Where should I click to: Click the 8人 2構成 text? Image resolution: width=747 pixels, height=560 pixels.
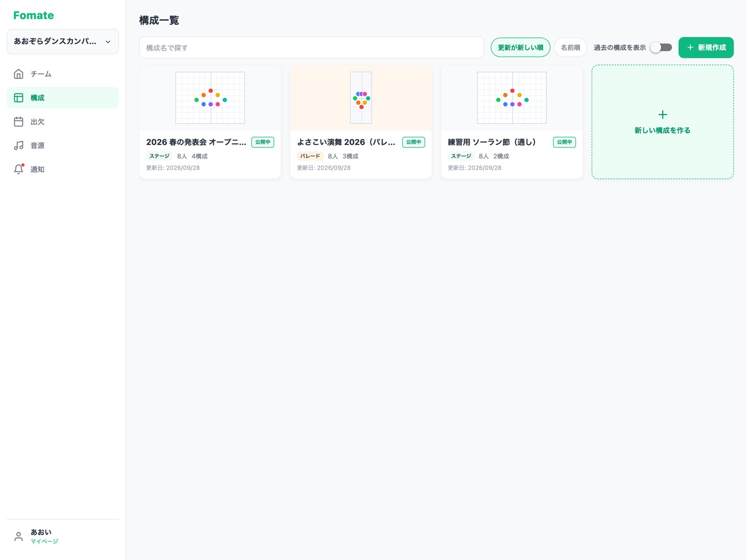pos(494,156)
